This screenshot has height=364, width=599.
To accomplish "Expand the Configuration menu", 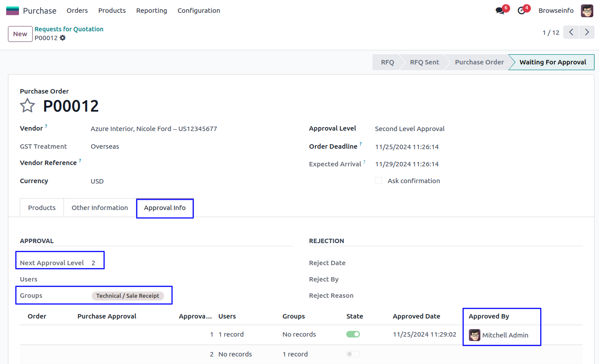I will click(x=198, y=11).
